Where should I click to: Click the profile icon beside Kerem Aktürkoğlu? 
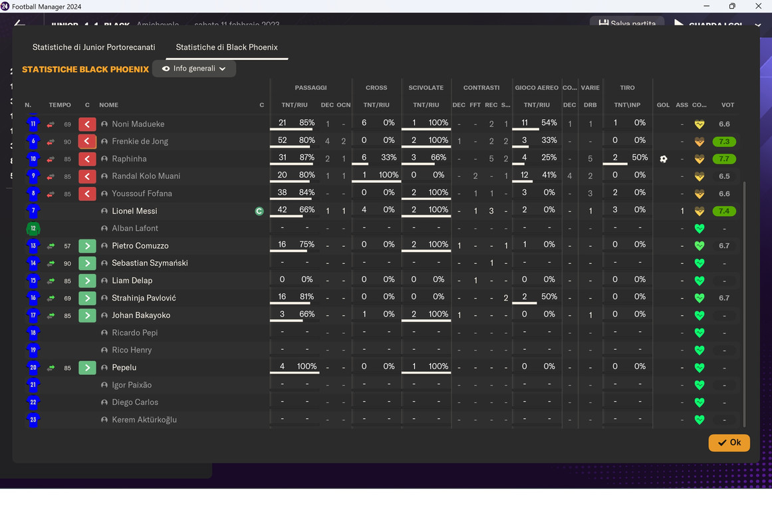click(104, 420)
